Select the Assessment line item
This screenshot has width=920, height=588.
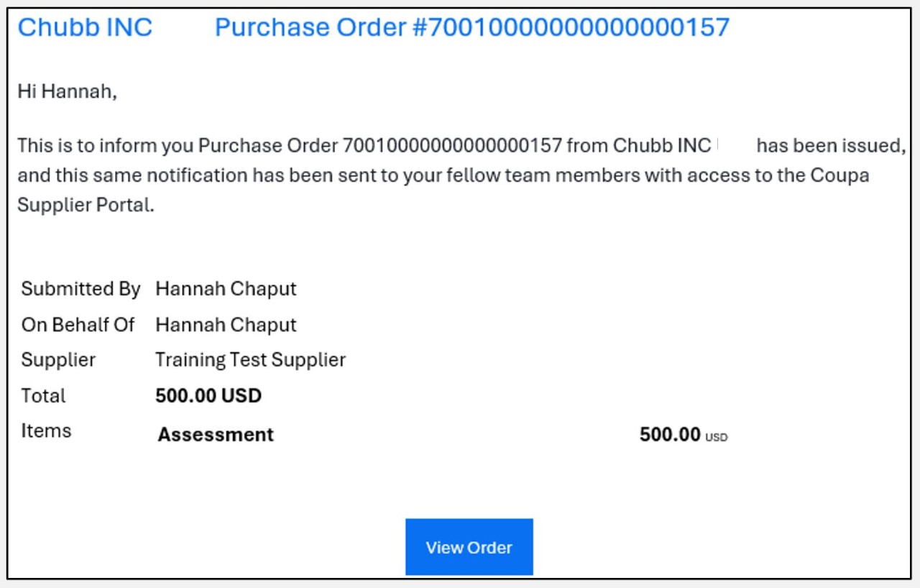coord(216,435)
